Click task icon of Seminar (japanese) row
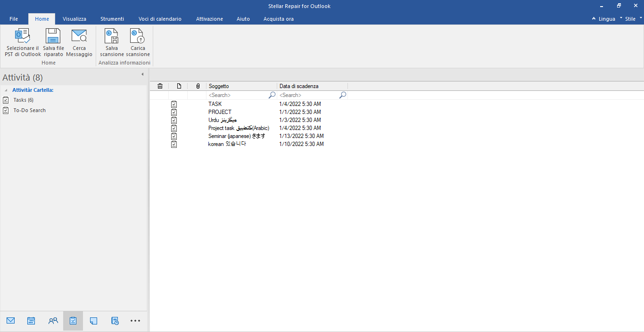Screen dimensions: 644x332 (x=174, y=136)
